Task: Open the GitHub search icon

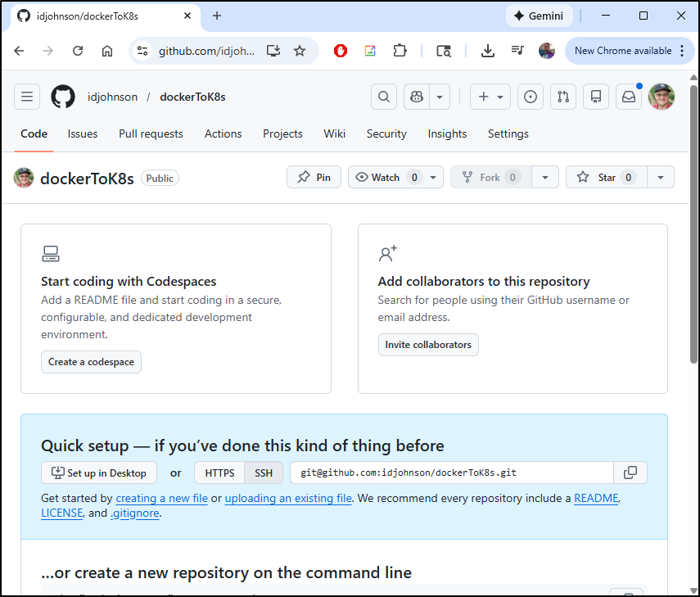Action: click(383, 97)
